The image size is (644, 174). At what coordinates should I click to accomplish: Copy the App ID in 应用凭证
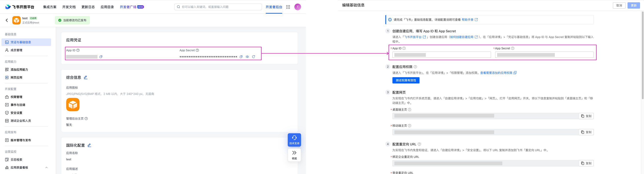coord(101,57)
